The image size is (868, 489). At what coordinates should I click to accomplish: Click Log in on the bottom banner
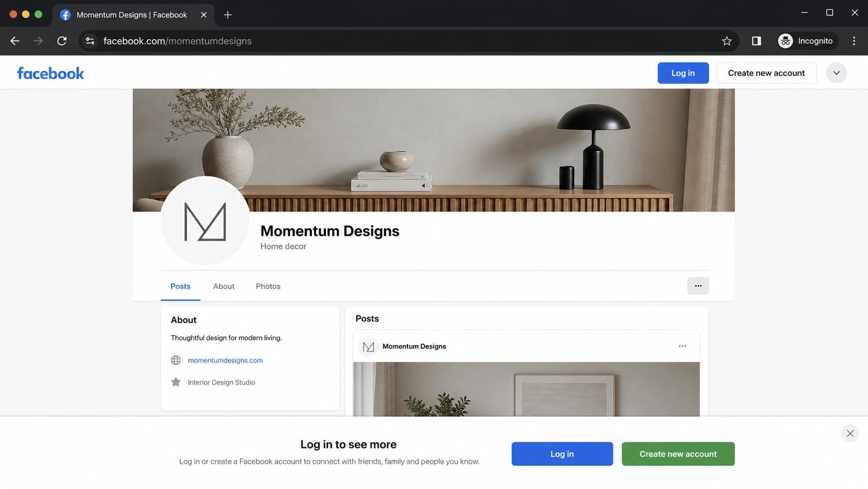coord(562,454)
